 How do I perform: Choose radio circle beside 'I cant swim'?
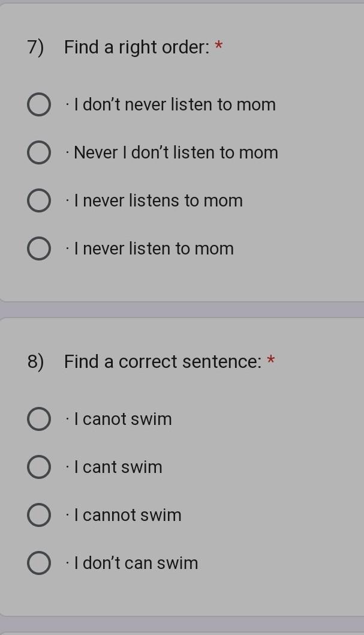(x=39, y=467)
